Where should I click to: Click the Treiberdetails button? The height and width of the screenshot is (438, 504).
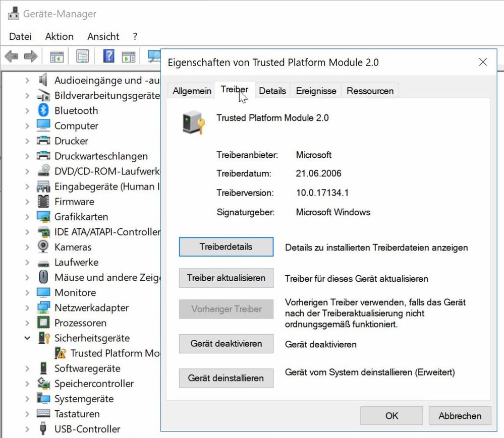[226, 247]
